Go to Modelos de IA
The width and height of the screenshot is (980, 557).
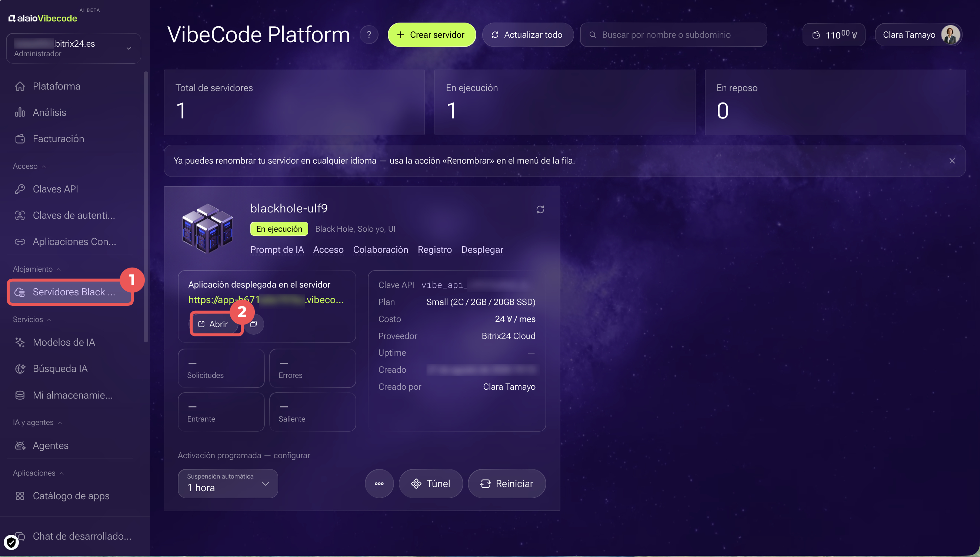click(64, 342)
